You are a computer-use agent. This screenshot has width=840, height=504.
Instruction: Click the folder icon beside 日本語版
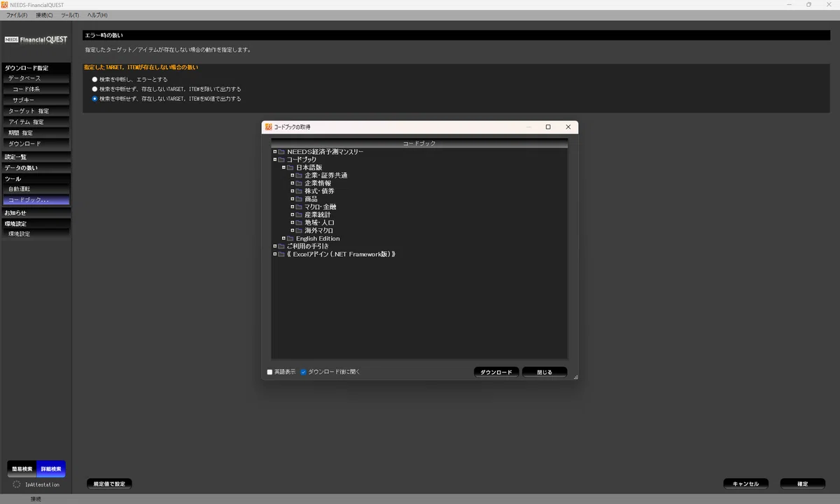pos(290,167)
